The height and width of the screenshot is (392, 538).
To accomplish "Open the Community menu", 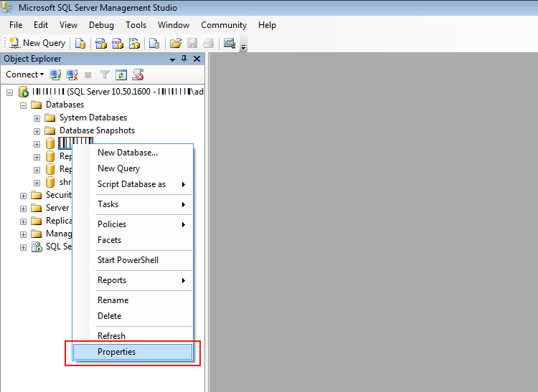I will [224, 25].
